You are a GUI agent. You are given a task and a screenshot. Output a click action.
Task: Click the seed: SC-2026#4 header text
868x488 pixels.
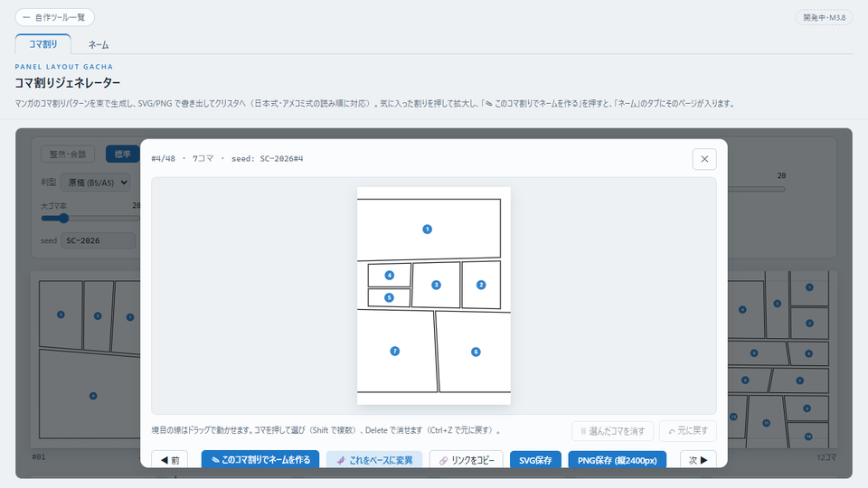click(x=267, y=159)
